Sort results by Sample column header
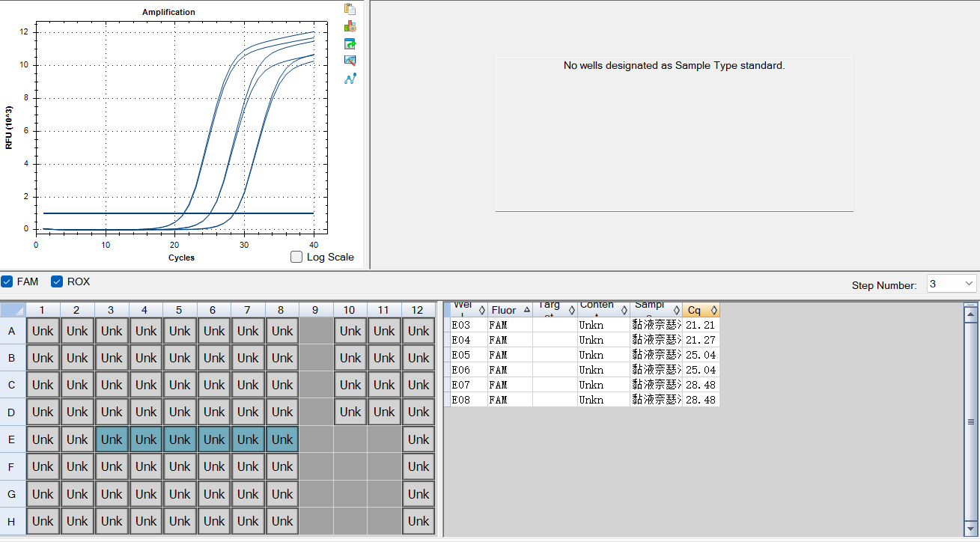 [x=655, y=309]
